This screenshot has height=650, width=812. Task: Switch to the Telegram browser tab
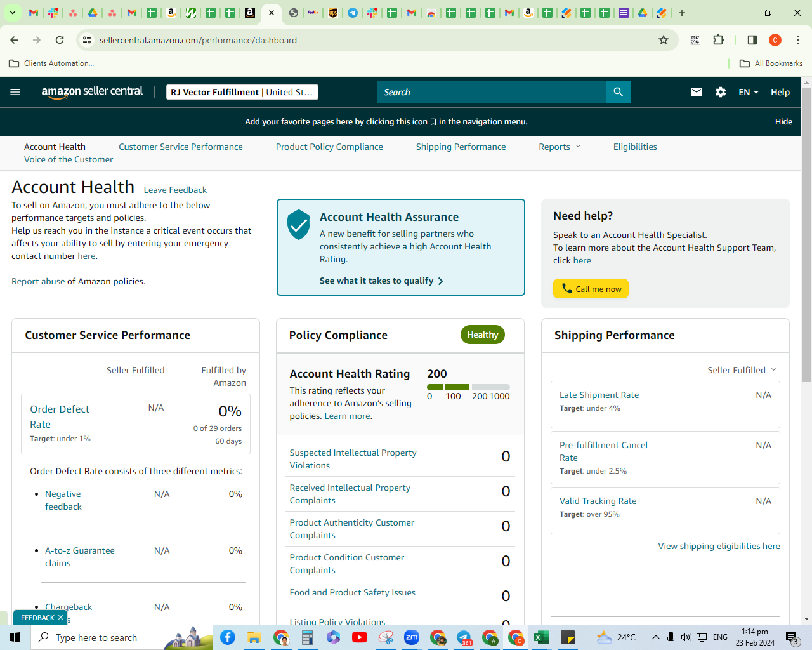353,13
